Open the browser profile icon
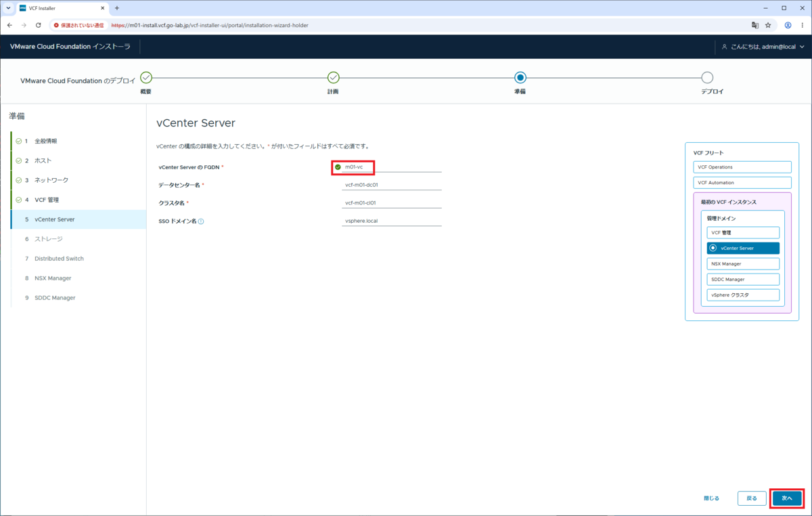The width and height of the screenshot is (812, 516). click(788, 25)
